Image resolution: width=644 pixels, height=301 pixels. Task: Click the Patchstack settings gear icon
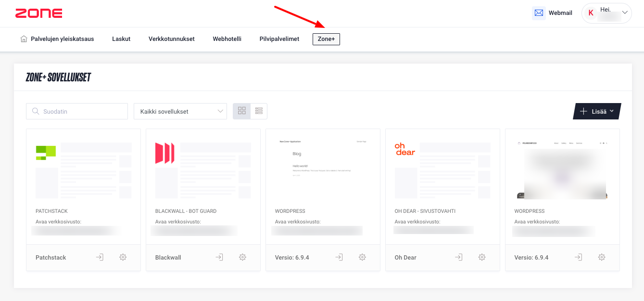[x=123, y=257]
